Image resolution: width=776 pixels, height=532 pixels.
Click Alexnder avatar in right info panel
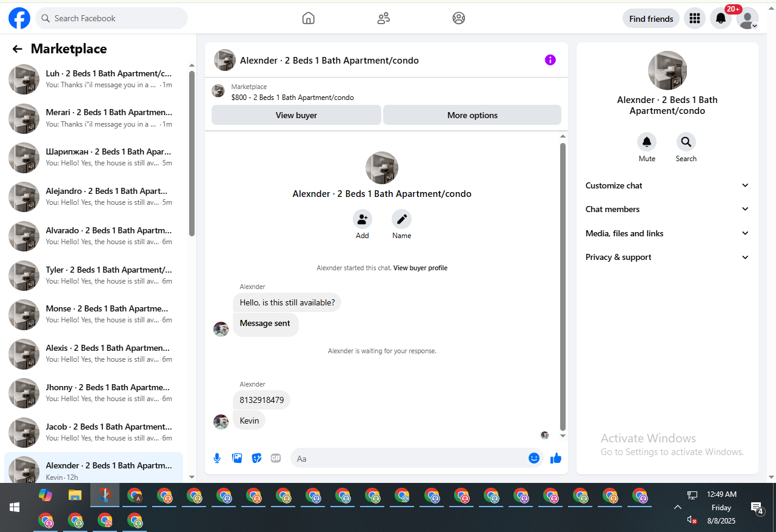pyautogui.click(x=667, y=70)
